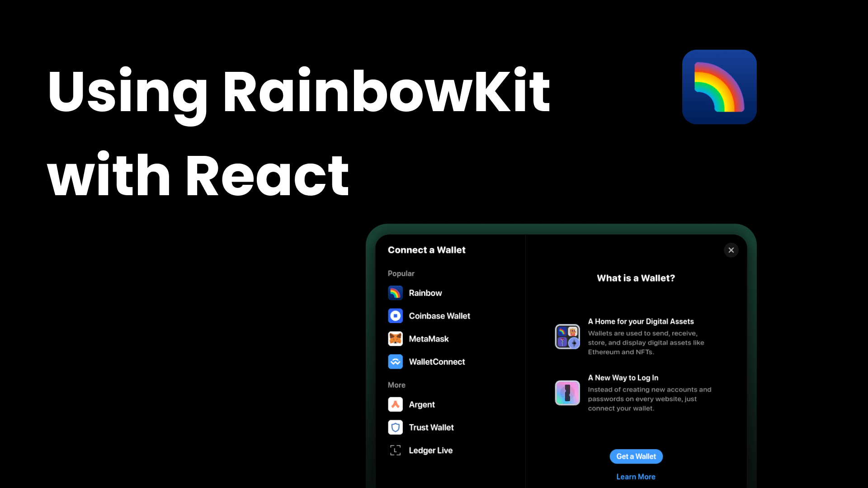Screen dimensions: 868x488
Task: Select the WalletConnect text entry
Action: pos(436,362)
